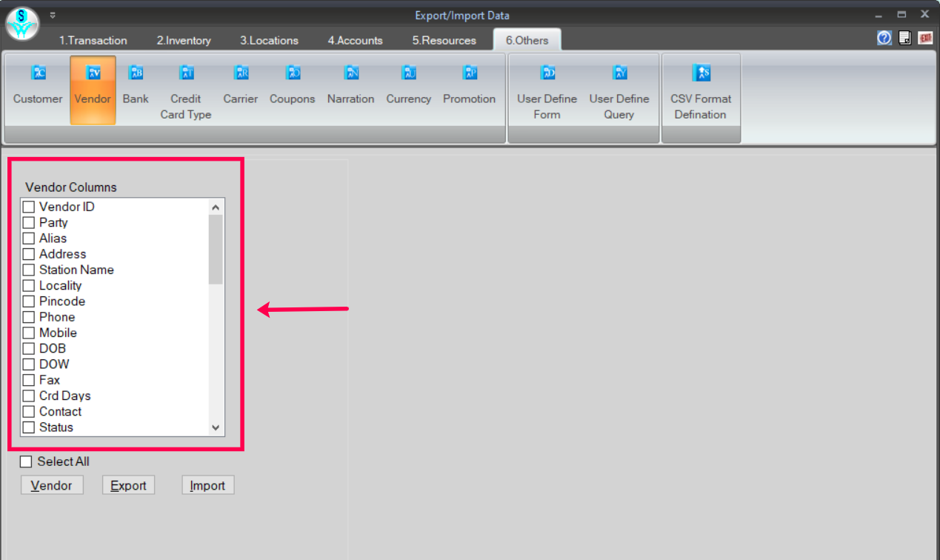This screenshot has width=940, height=560.
Task: Switch to 2.Inventory tab
Action: pos(184,40)
